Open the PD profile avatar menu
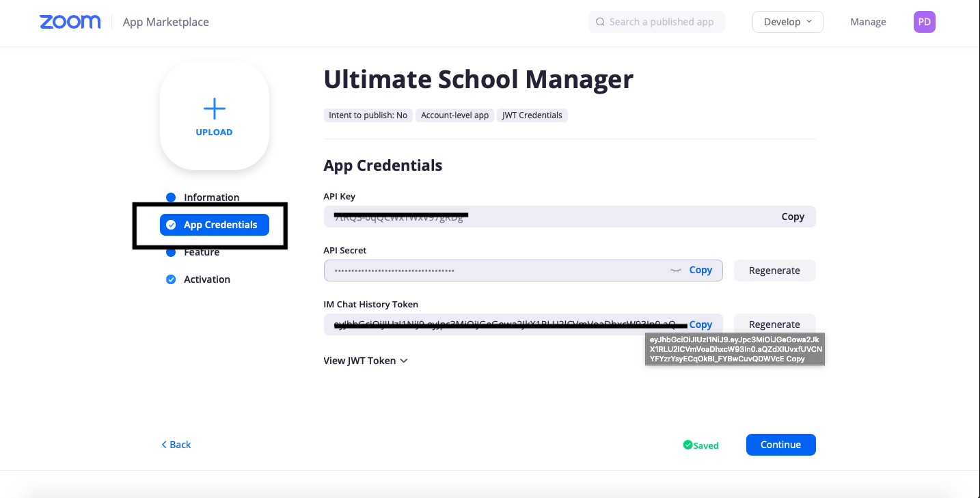This screenshot has height=498, width=980. (x=924, y=22)
